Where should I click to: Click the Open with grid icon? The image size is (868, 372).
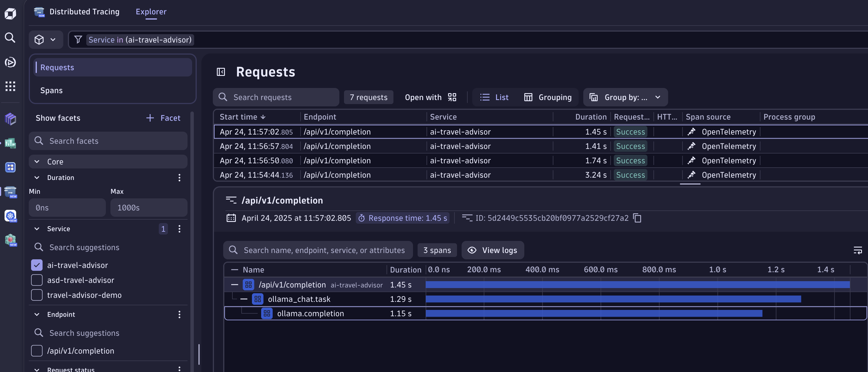[x=452, y=97]
